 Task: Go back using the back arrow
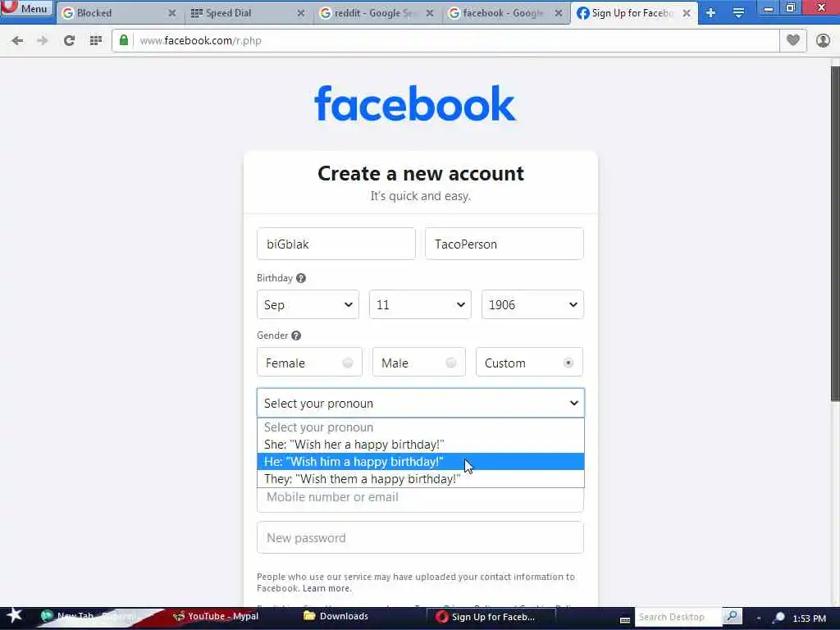[x=18, y=40]
